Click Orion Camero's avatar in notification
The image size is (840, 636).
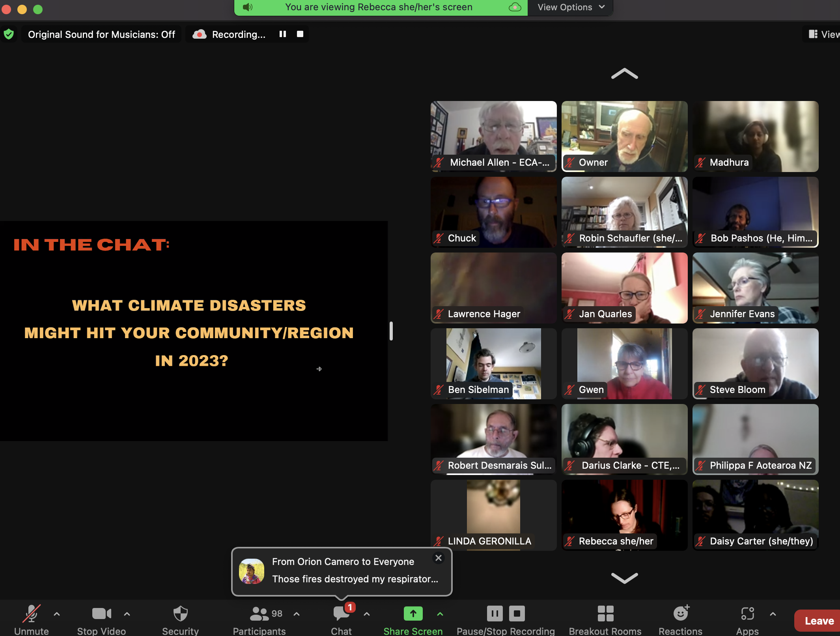[252, 571]
